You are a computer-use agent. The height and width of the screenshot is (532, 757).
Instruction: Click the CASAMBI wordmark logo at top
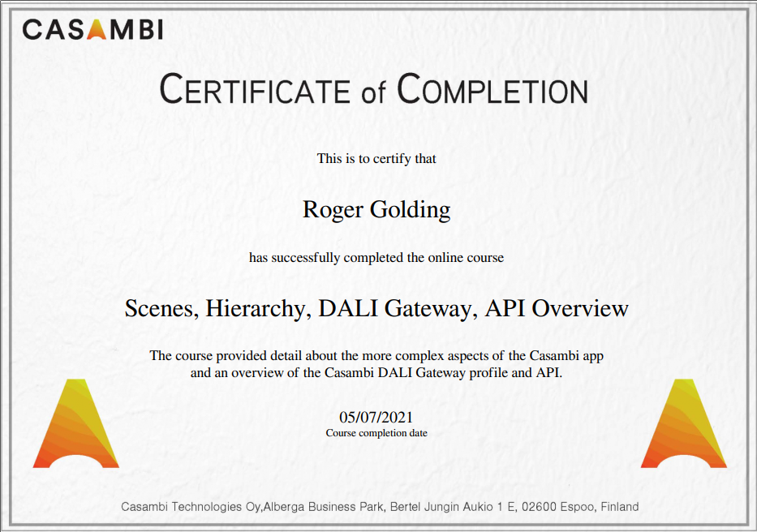(x=92, y=31)
